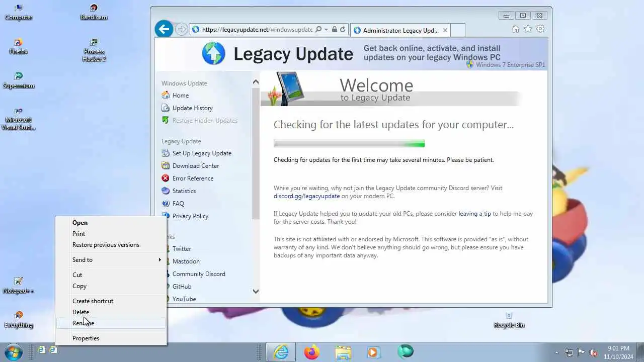Click the search magnifier in address bar
The image size is (644, 362).
pos(318,30)
